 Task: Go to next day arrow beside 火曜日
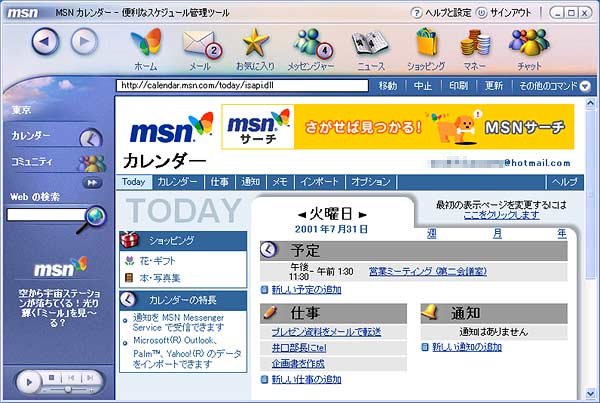tap(362, 215)
